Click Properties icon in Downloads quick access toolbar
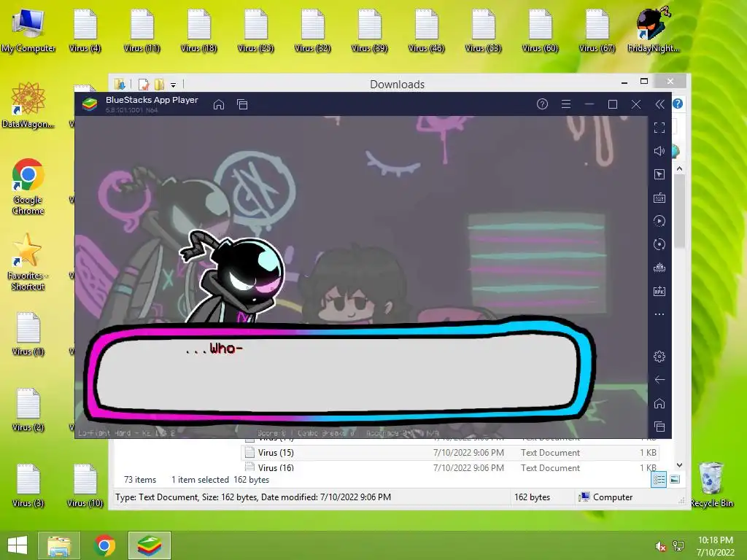 [144, 85]
